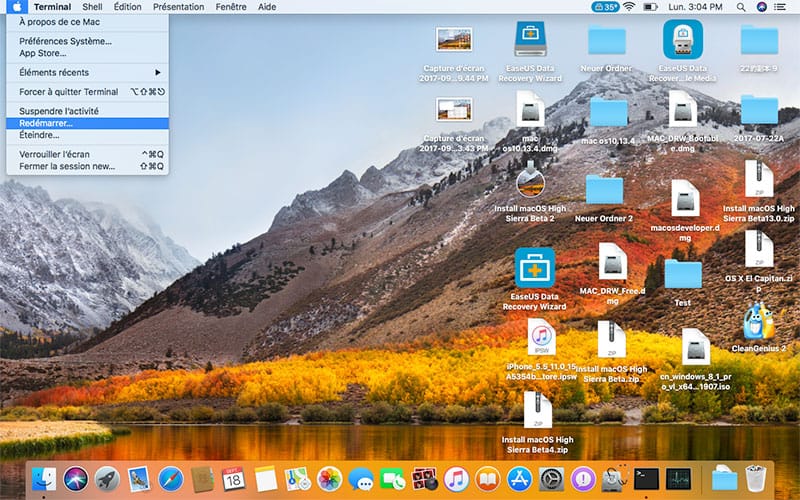Open Calendar icon showing 18

[234, 480]
